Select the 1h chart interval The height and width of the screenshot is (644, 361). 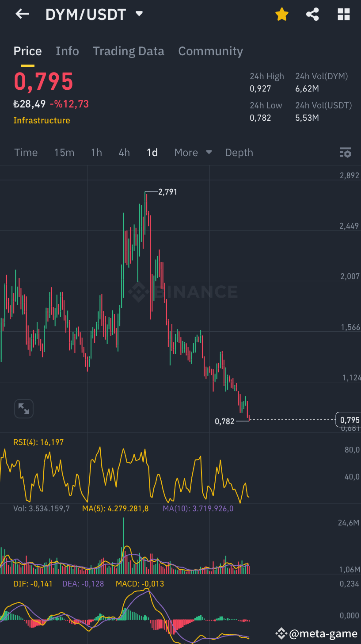point(96,153)
